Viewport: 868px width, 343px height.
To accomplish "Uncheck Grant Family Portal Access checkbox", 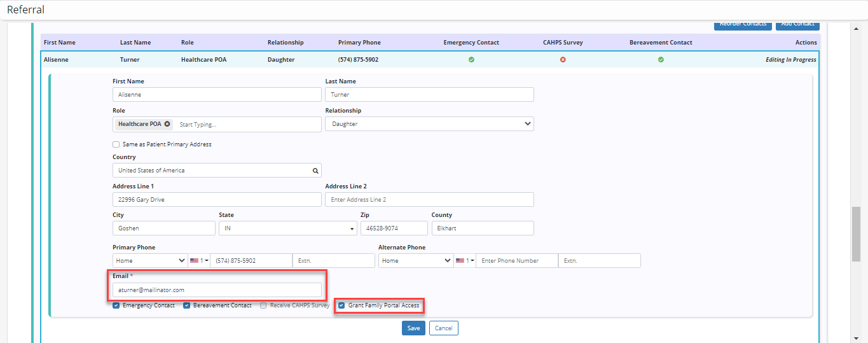I will click(x=341, y=305).
